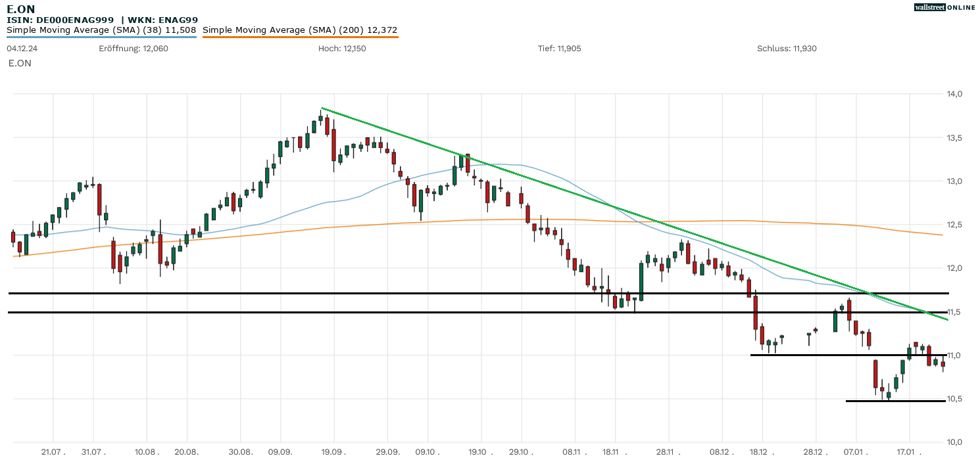Click the 14,0 price axis label

click(x=954, y=94)
